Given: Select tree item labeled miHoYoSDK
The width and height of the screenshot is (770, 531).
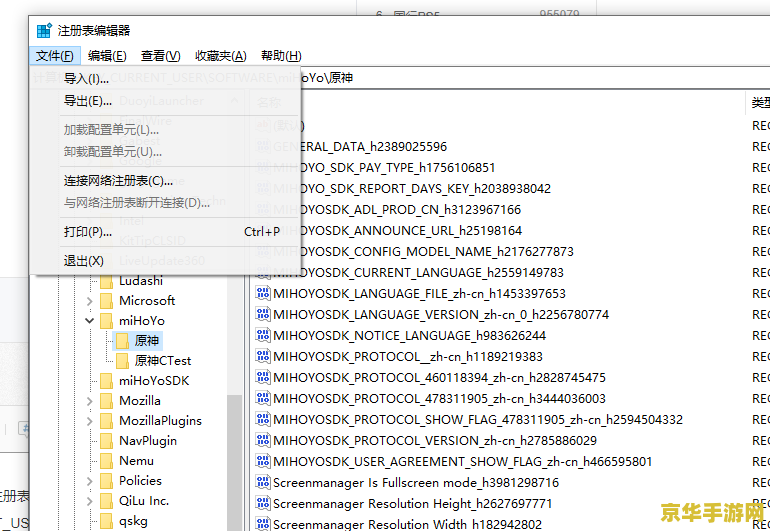Looking at the screenshot, I should tap(154, 381).
